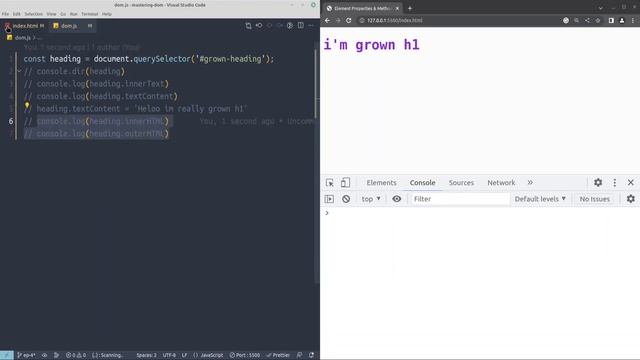
Task: Toggle the browser side panel icon
Action: pyautogui.click(x=611, y=20)
